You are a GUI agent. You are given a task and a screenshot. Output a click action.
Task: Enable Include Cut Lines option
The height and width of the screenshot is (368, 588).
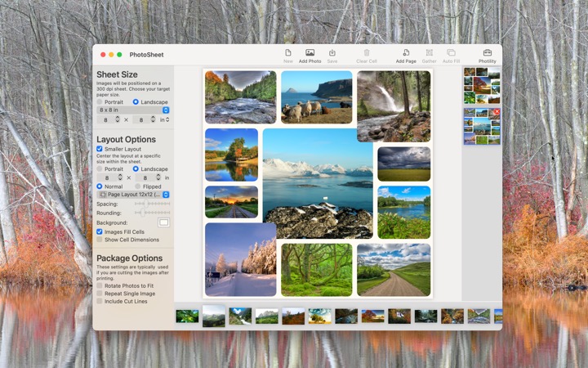coord(100,301)
